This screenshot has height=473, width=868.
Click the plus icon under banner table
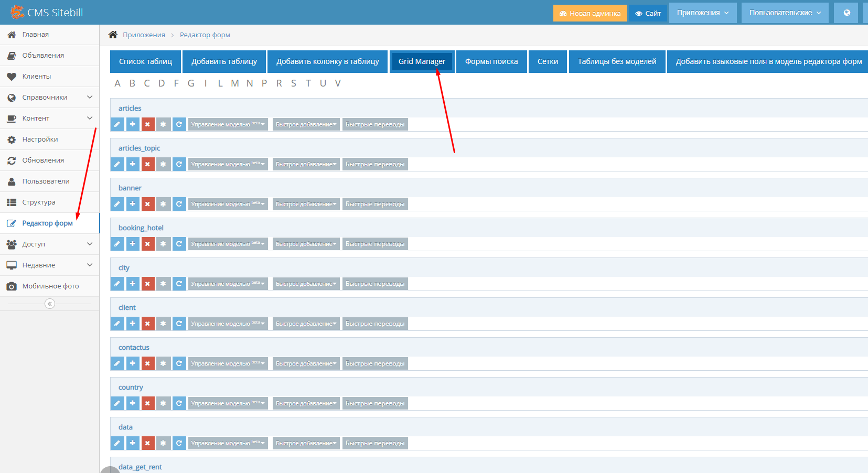tap(133, 204)
